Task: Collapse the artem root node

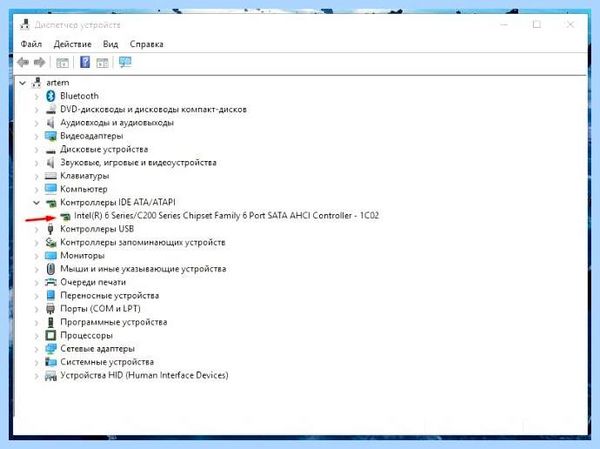Action: coord(23,83)
